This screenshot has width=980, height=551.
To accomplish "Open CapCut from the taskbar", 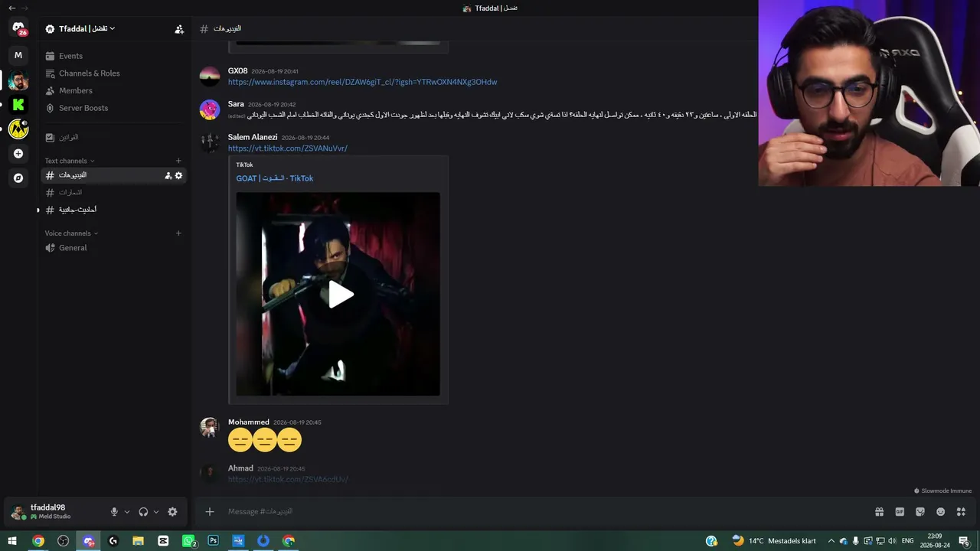I will coord(163,541).
